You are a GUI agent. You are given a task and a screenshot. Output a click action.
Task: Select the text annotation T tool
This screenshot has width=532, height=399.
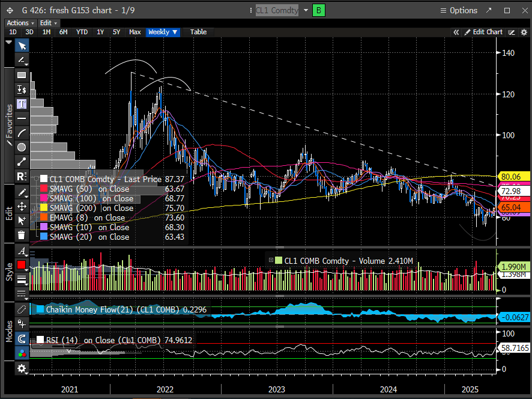pyautogui.click(x=22, y=104)
